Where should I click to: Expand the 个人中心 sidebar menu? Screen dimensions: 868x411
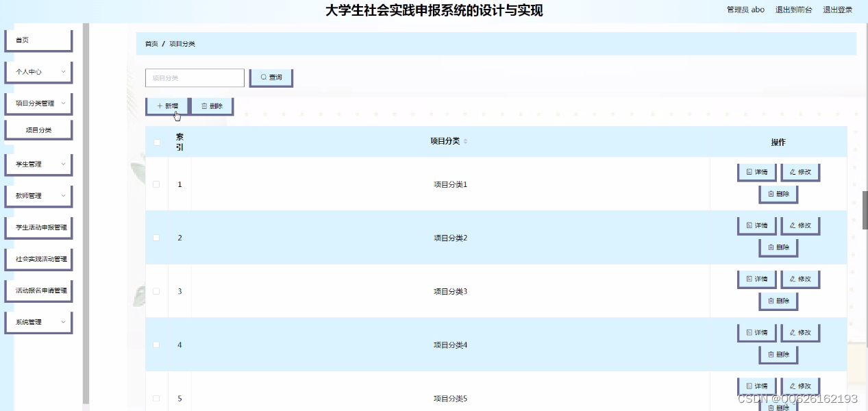(x=38, y=72)
